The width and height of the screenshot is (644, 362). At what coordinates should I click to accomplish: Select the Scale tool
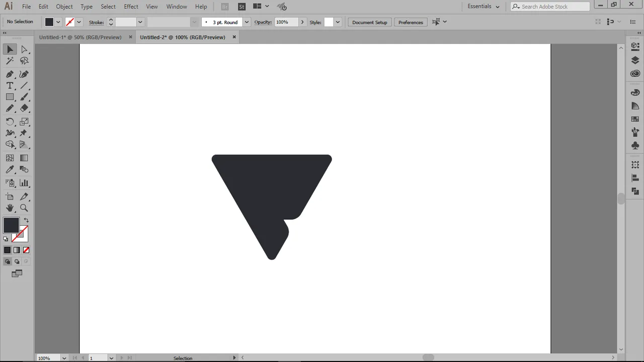click(24, 122)
